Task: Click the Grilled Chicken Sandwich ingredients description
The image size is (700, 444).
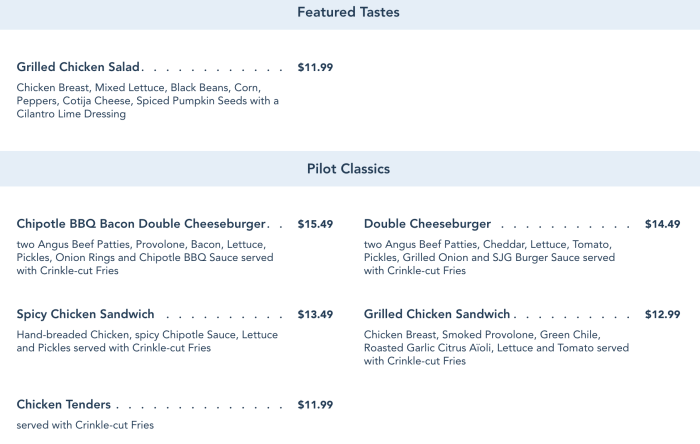Action: (496, 347)
